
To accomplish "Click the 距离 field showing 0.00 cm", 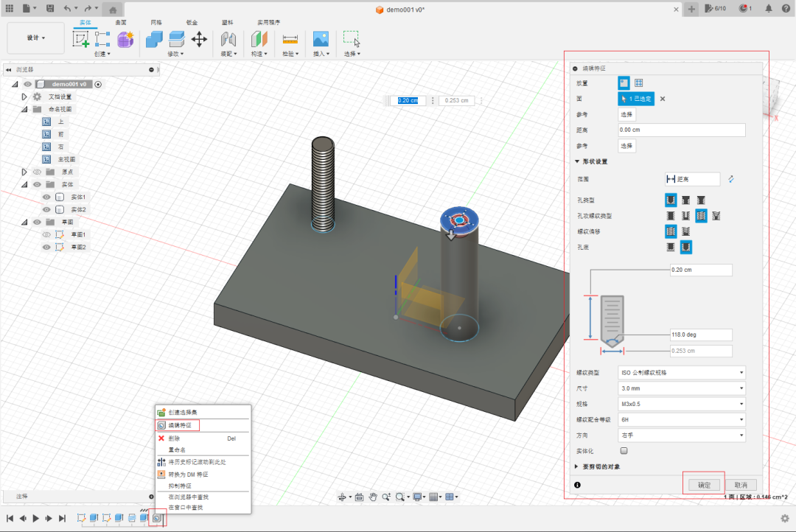I will point(682,130).
